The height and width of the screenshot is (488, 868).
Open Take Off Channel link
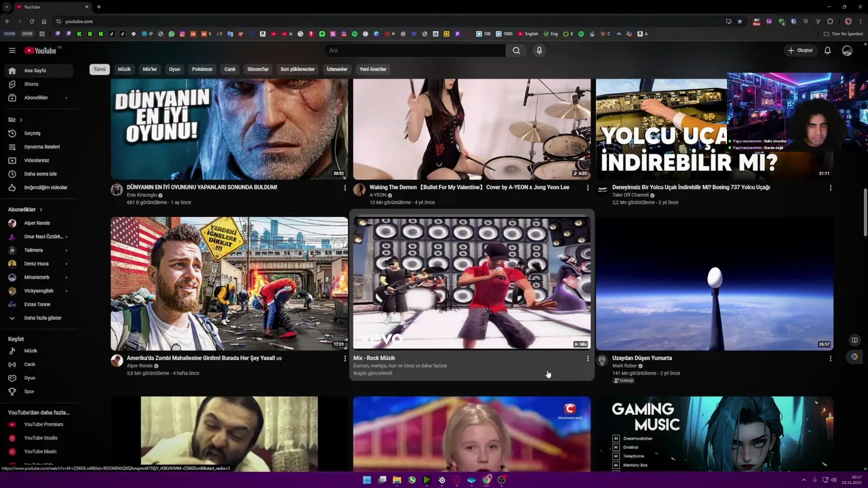pos(631,195)
